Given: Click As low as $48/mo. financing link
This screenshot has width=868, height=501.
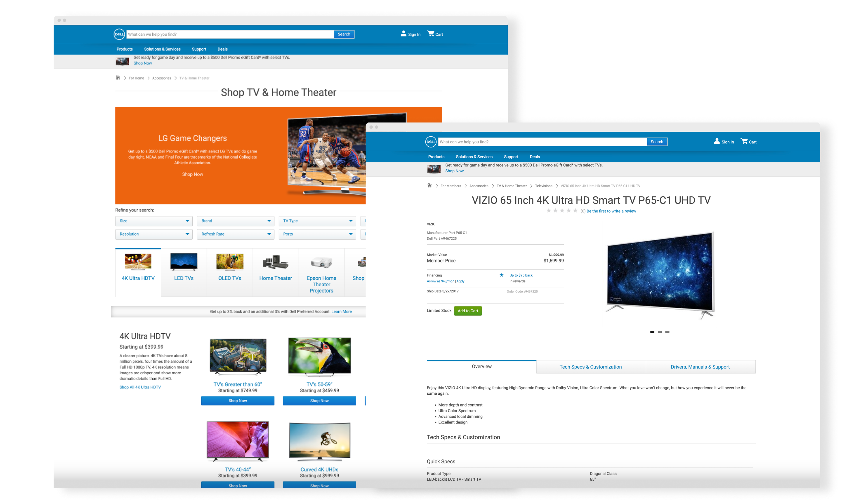Looking at the screenshot, I should 440,281.
